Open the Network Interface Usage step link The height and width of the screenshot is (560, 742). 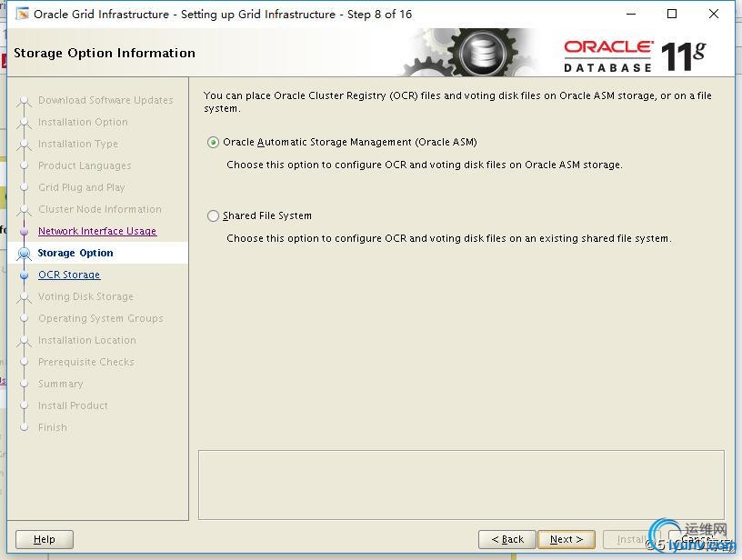point(97,231)
